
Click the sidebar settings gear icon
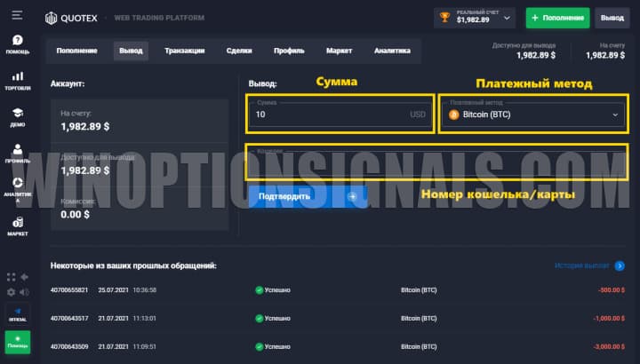[x=11, y=291]
